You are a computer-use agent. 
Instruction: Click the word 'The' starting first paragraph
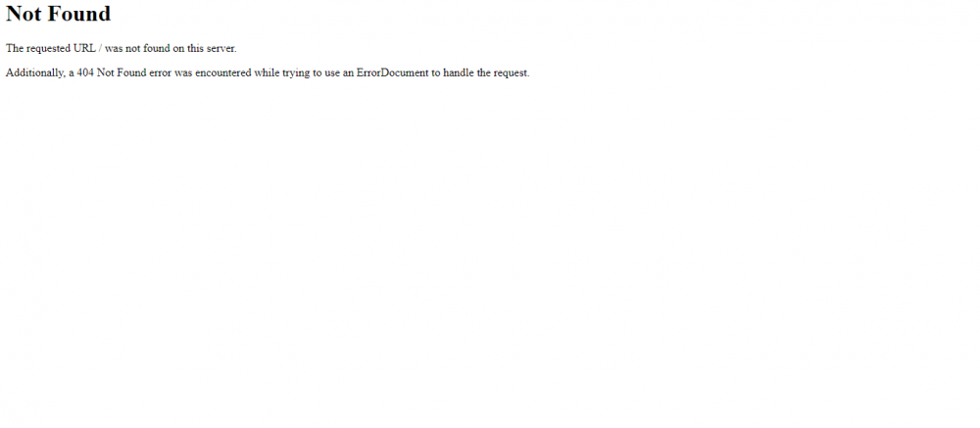click(x=15, y=48)
